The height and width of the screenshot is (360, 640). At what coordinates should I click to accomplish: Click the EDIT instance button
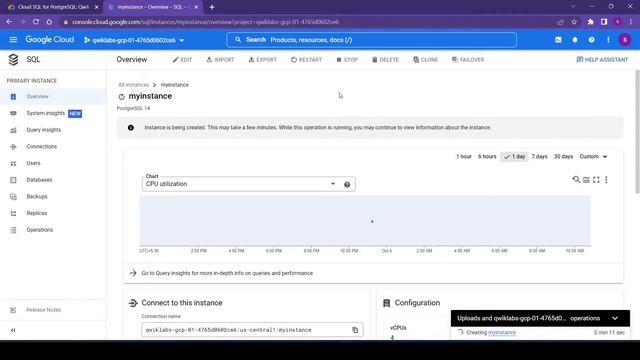pyautogui.click(x=182, y=60)
